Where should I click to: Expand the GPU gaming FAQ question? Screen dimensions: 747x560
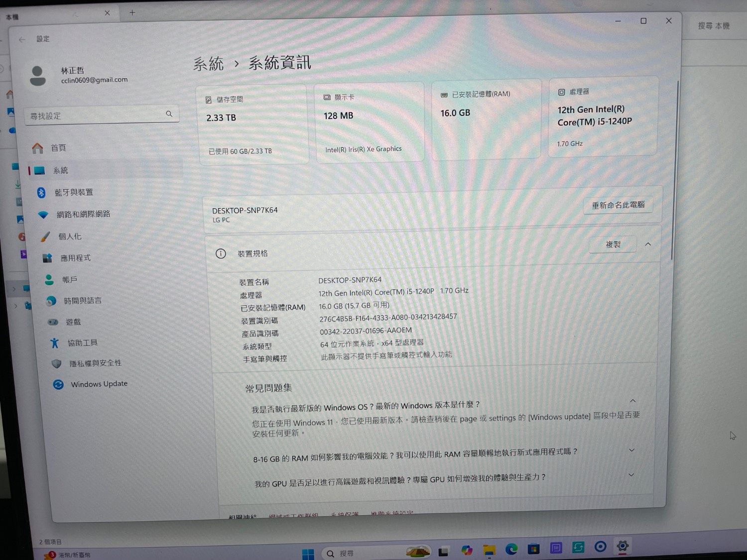(x=631, y=475)
